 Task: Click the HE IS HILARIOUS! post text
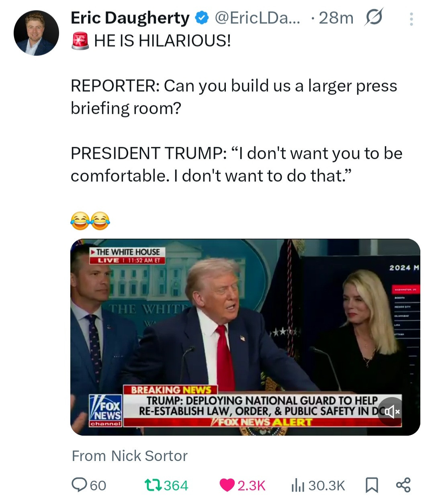click(x=162, y=41)
